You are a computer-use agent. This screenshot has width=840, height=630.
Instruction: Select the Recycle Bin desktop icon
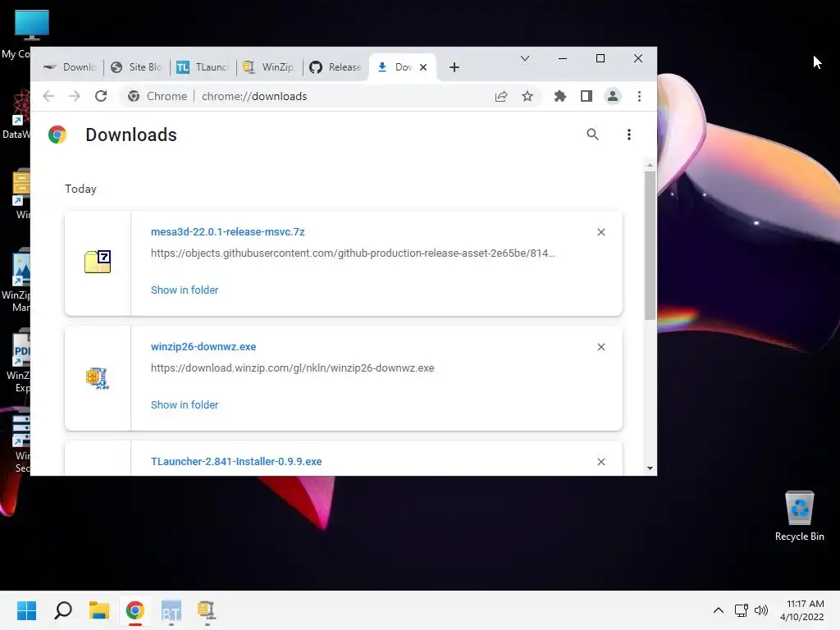[x=799, y=516]
